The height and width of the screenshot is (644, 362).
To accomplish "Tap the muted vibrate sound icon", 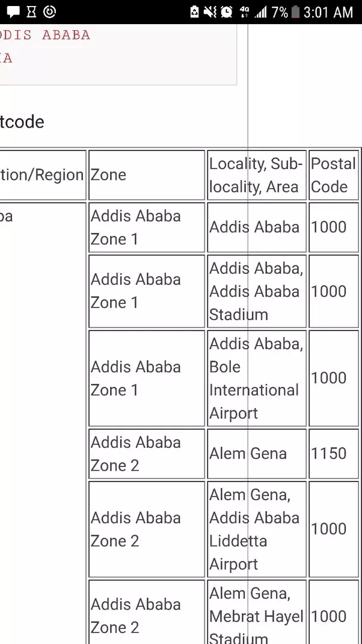I will (210, 12).
